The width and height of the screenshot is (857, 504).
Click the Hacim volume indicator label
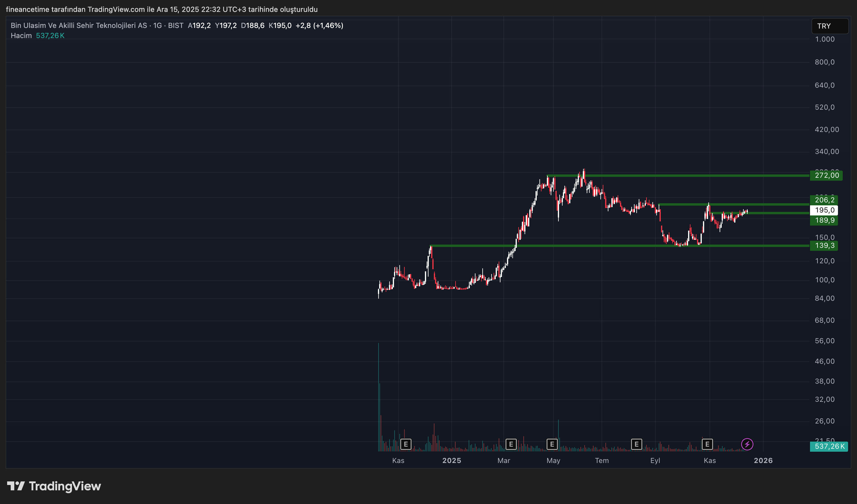point(21,36)
